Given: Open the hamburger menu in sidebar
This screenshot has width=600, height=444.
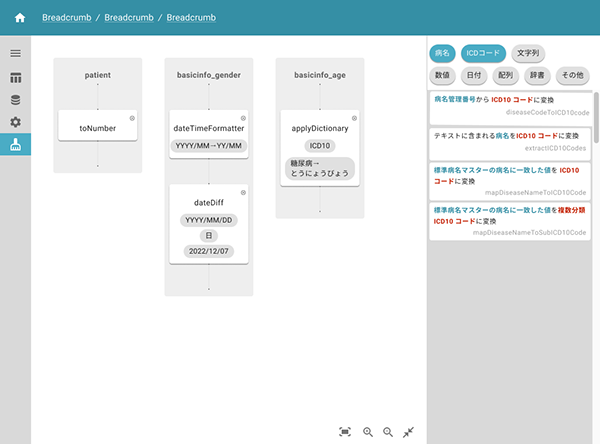Looking at the screenshot, I should (x=15, y=53).
